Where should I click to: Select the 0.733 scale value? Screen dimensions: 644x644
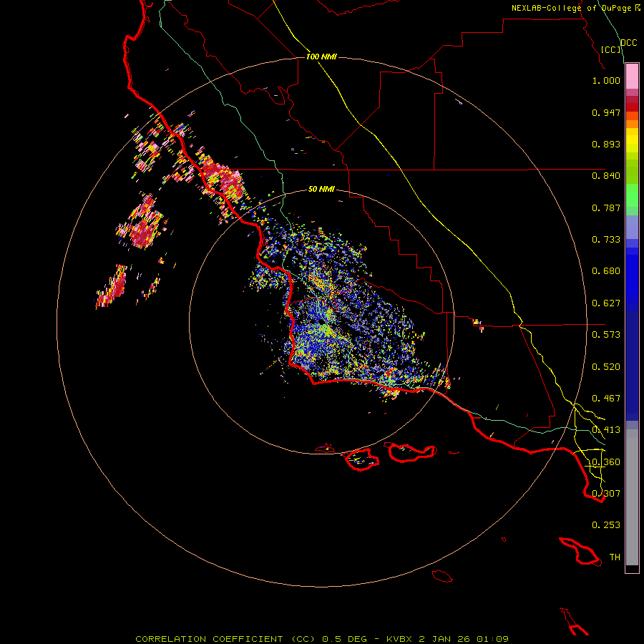click(606, 240)
